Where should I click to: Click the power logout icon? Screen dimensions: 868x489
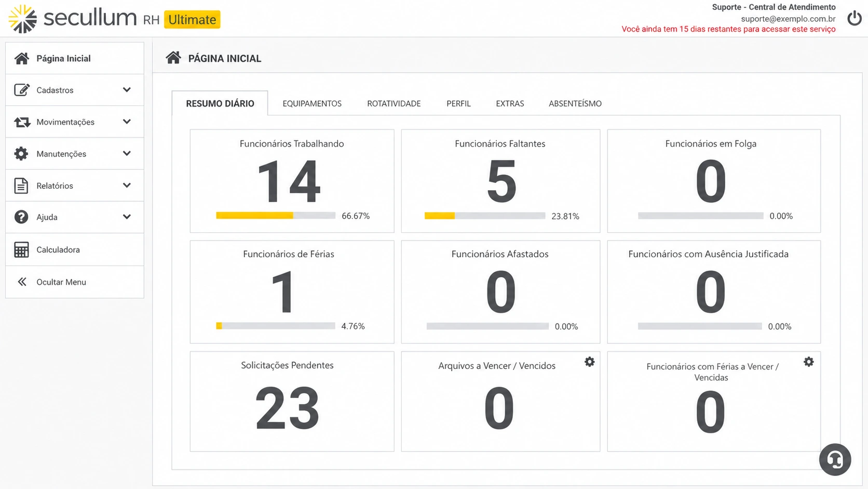pos(854,18)
